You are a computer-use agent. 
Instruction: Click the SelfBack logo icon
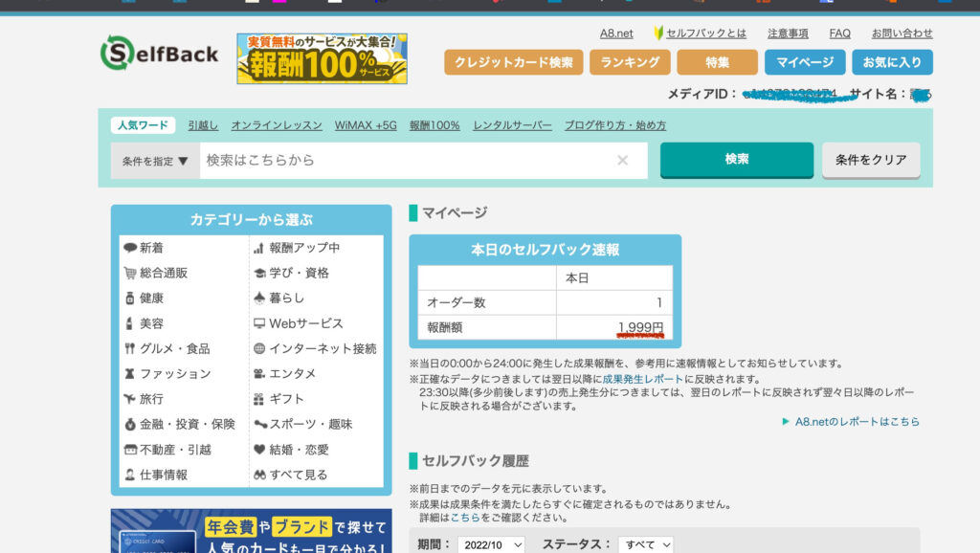click(x=117, y=54)
